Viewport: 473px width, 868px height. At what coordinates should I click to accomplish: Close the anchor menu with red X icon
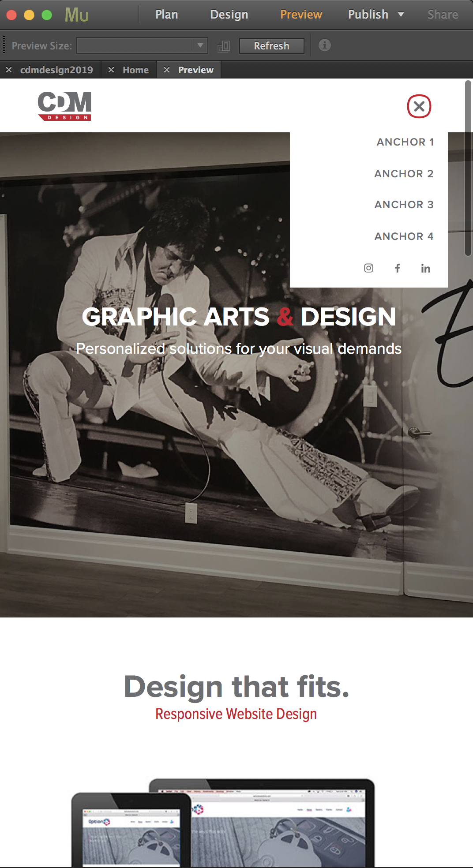tap(419, 106)
